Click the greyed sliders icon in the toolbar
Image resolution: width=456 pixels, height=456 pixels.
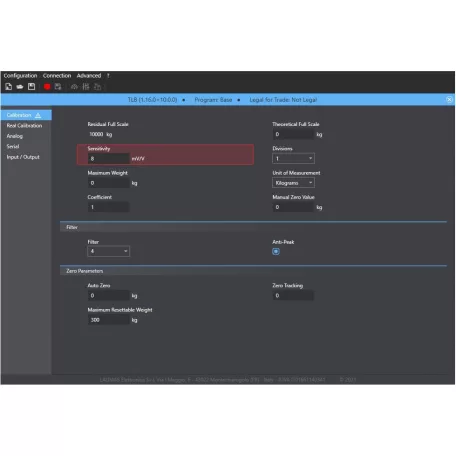click(86, 87)
